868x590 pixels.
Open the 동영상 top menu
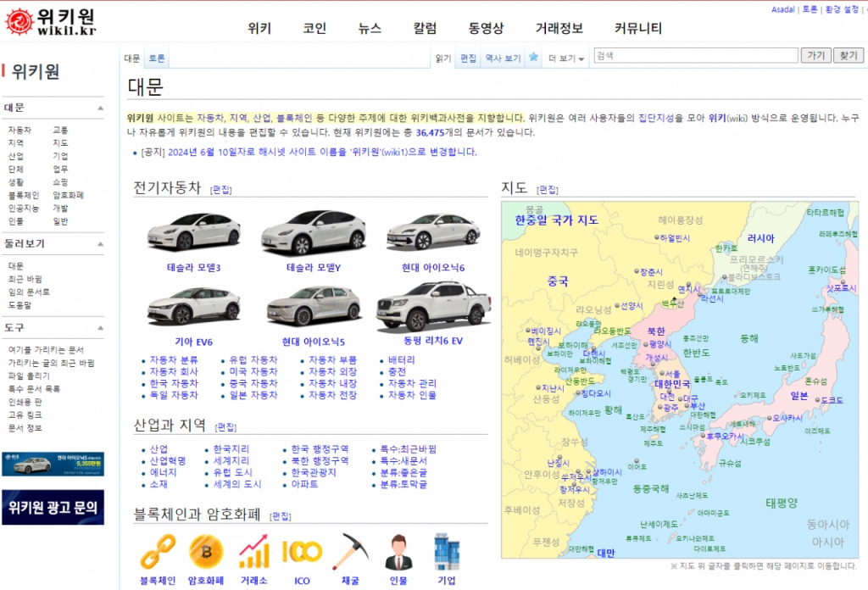click(x=486, y=28)
